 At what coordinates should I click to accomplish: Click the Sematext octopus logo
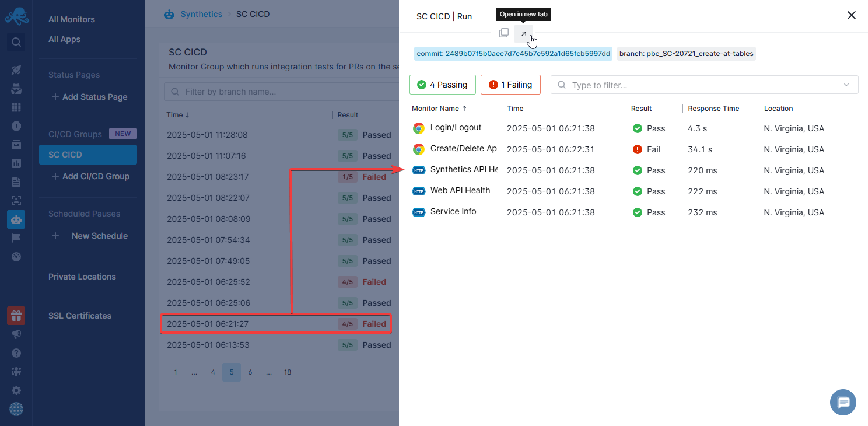(16, 15)
